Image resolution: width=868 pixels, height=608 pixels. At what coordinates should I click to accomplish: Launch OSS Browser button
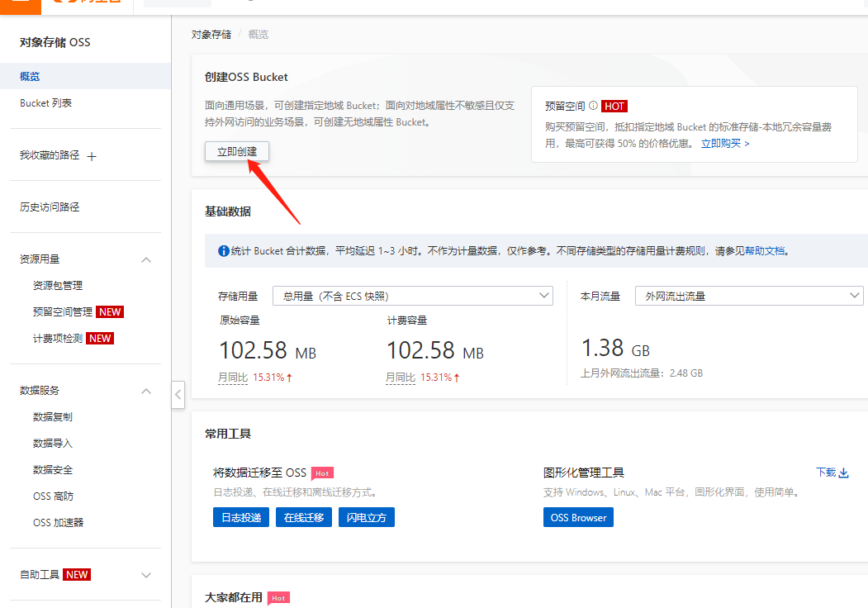[578, 517]
